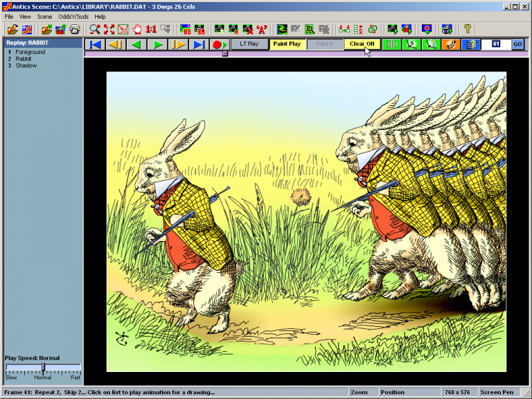Click the black BG background icon

(199, 30)
